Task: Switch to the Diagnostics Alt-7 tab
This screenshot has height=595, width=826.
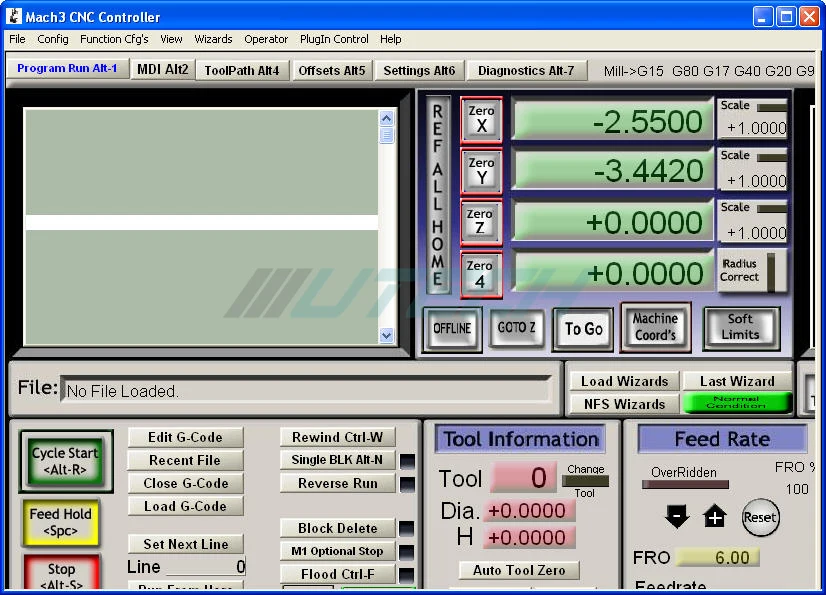Action: tap(525, 71)
